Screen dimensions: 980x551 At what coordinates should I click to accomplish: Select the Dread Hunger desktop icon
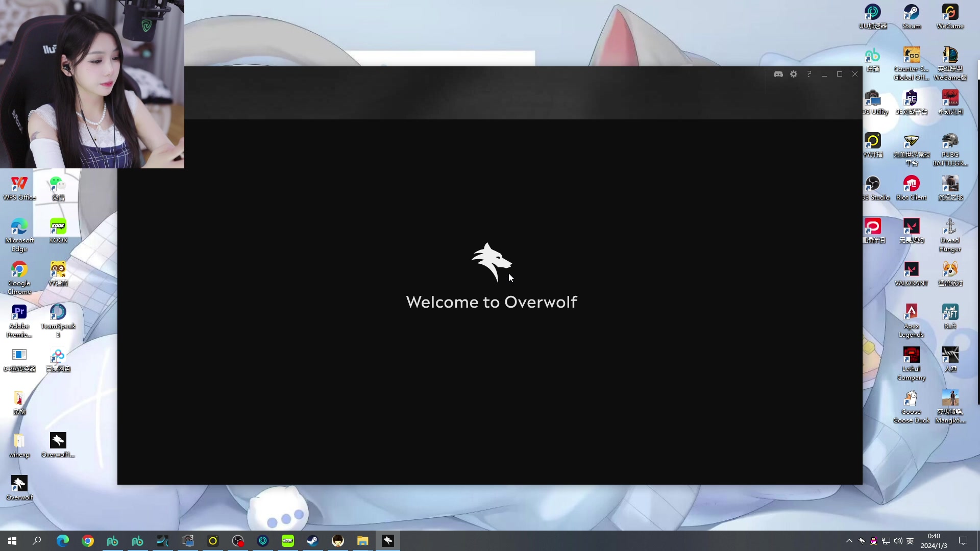pyautogui.click(x=950, y=235)
